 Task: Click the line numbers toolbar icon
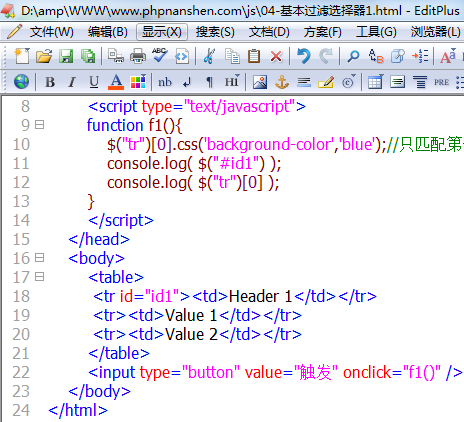coord(420,56)
